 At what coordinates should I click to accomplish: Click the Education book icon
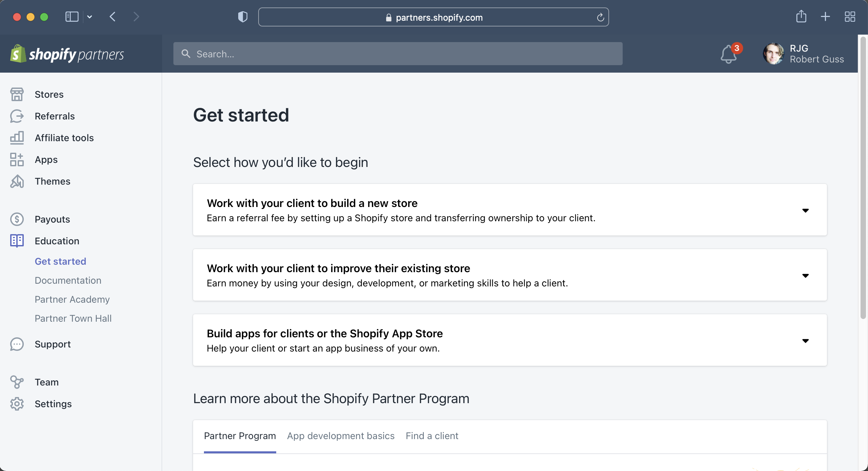pos(17,241)
